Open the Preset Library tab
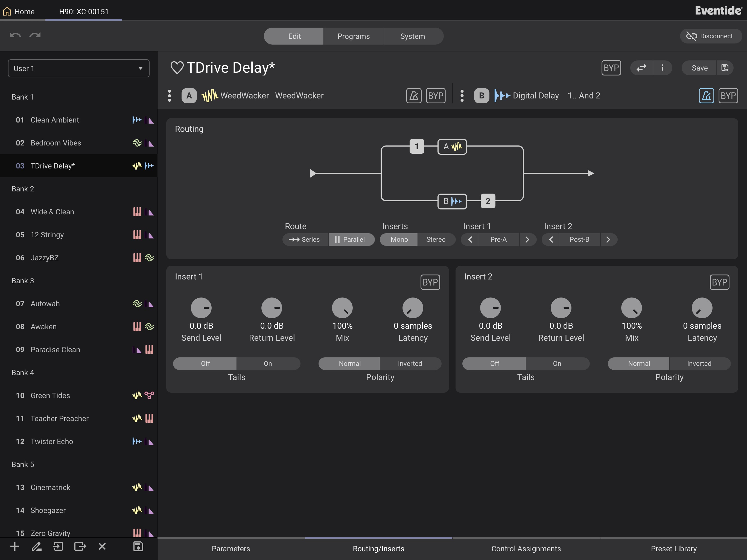Viewport: 747px width, 560px height. point(674,549)
